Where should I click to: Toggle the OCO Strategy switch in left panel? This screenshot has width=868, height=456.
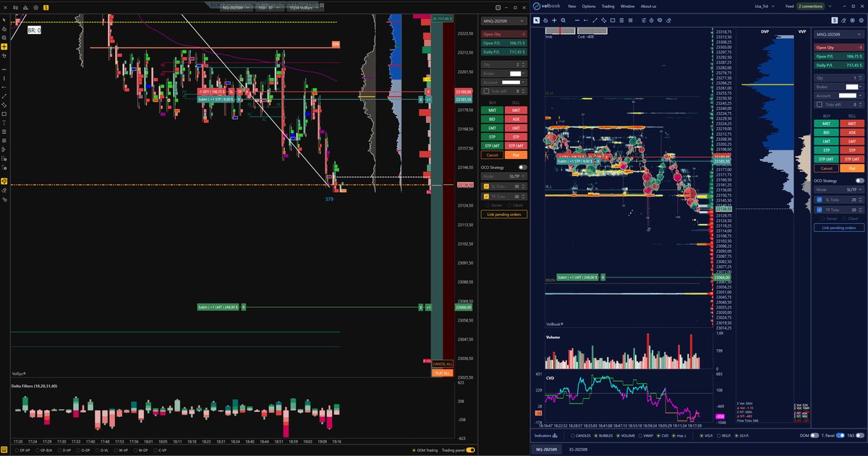click(523, 167)
